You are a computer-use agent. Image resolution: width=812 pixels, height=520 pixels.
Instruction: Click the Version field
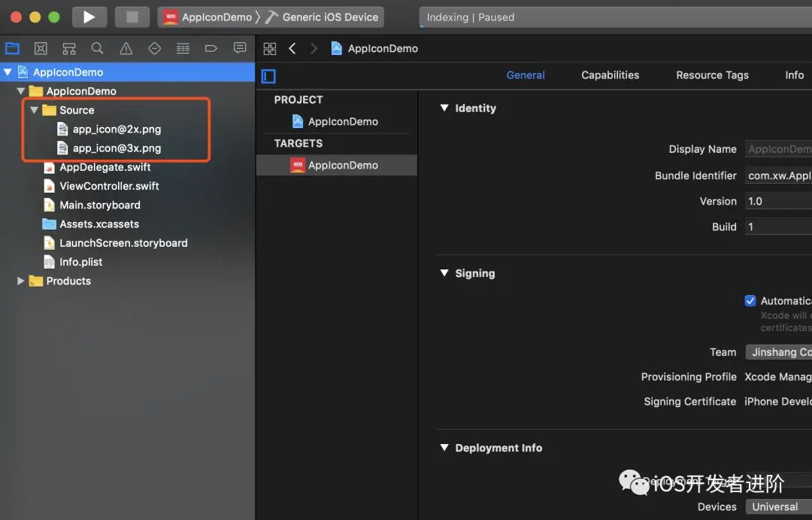pyautogui.click(x=778, y=201)
